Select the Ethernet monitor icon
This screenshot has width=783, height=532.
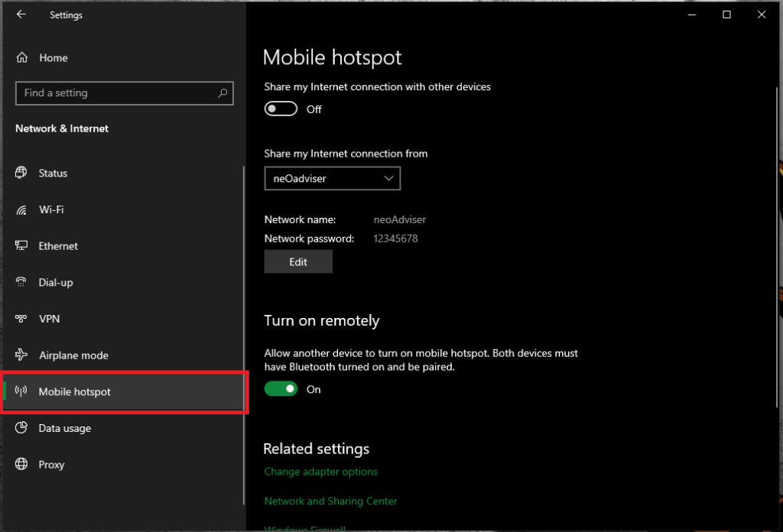21,245
